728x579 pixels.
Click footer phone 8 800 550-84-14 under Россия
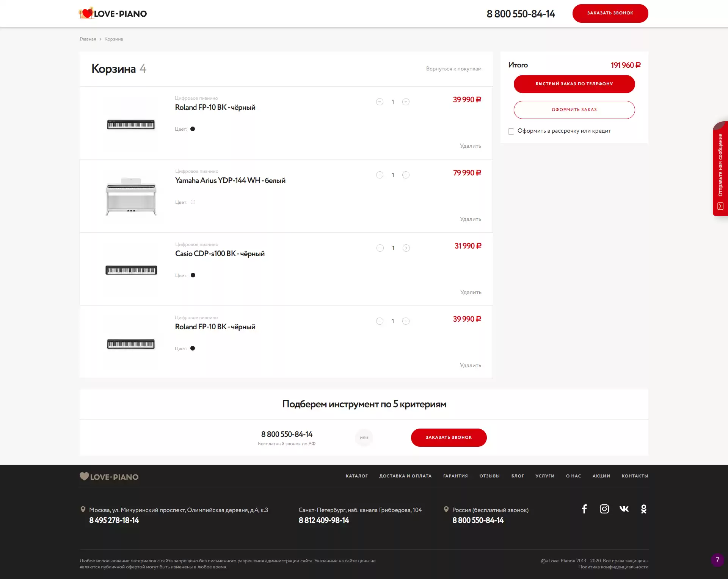click(478, 520)
